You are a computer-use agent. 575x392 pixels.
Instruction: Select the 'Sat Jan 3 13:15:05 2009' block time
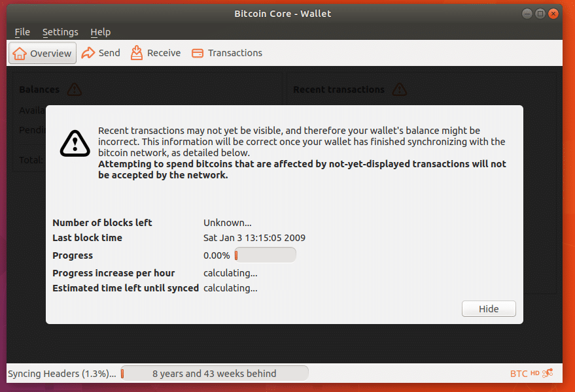(254, 238)
